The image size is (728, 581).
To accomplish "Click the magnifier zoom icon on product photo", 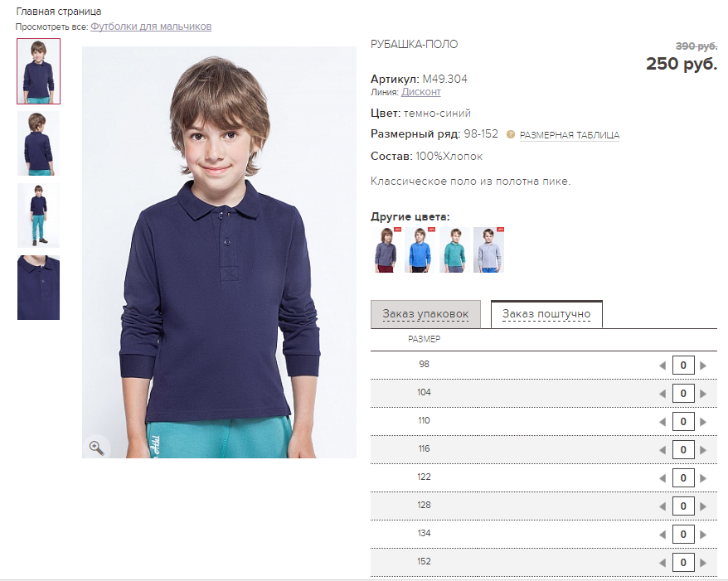I will (x=97, y=447).
